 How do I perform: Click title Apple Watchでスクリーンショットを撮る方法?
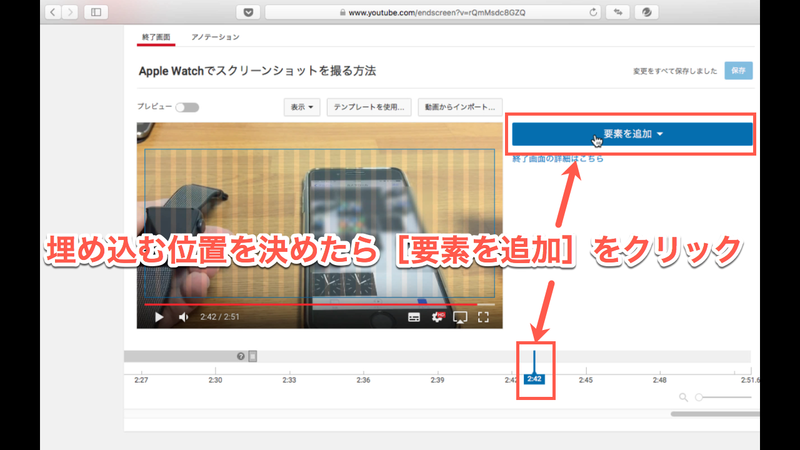pos(258,71)
